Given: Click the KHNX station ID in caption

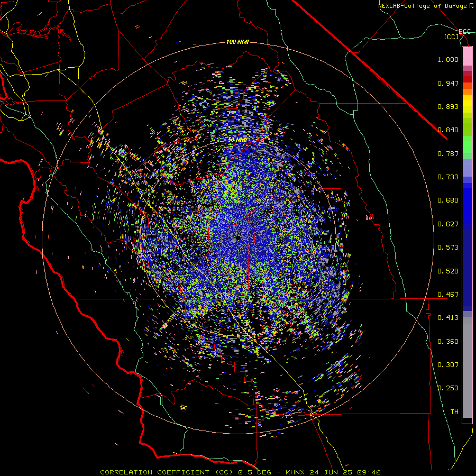Looking at the screenshot, I should point(295,472).
